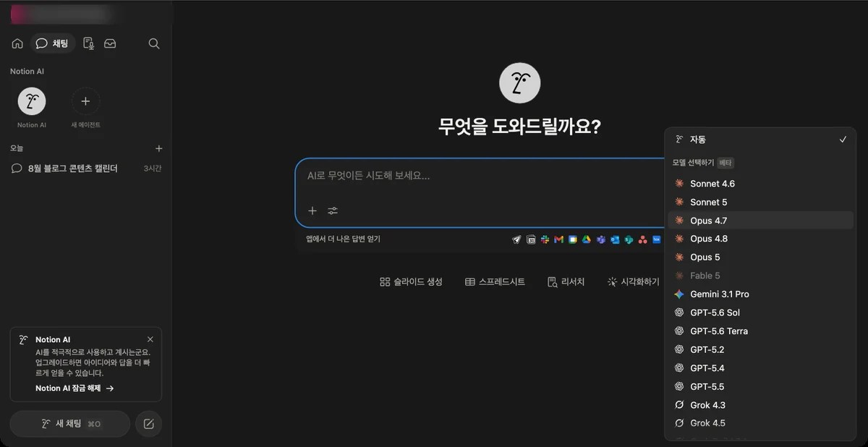Click the 새 에이전트 label

(x=85, y=125)
